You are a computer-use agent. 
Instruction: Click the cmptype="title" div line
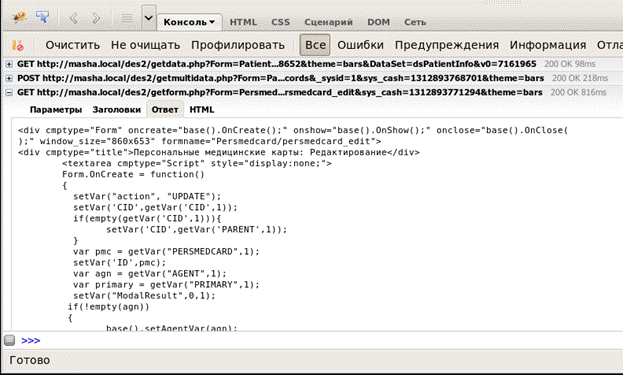(x=219, y=153)
